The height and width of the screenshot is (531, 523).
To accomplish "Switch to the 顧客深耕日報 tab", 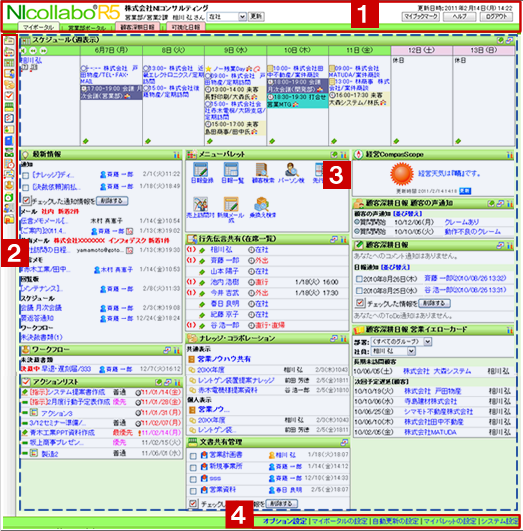I will click(x=137, y=27).
